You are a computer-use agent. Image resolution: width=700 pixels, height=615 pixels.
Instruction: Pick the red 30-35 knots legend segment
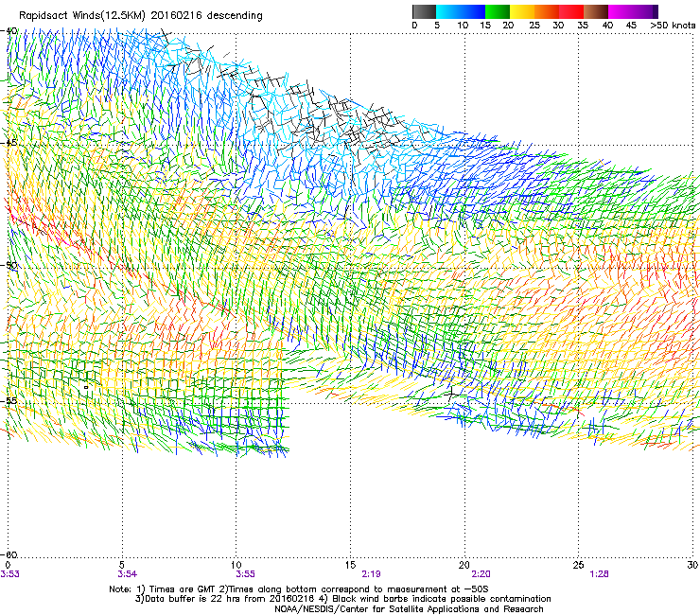571,11
